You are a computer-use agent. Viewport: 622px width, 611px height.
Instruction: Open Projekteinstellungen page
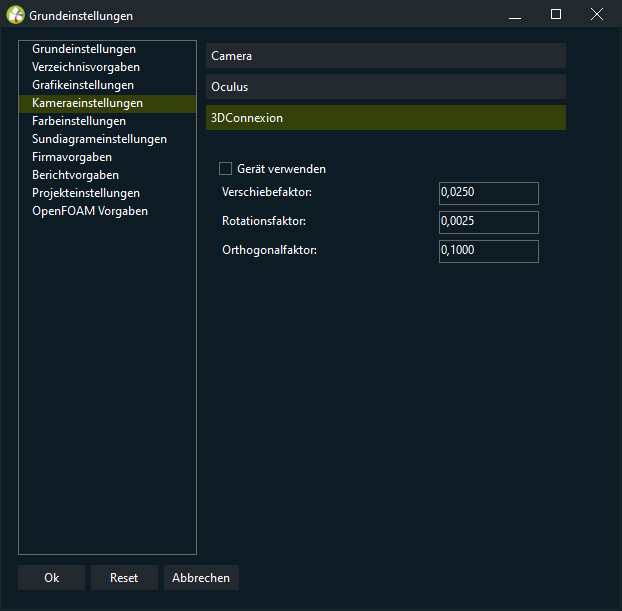point(107,193)
